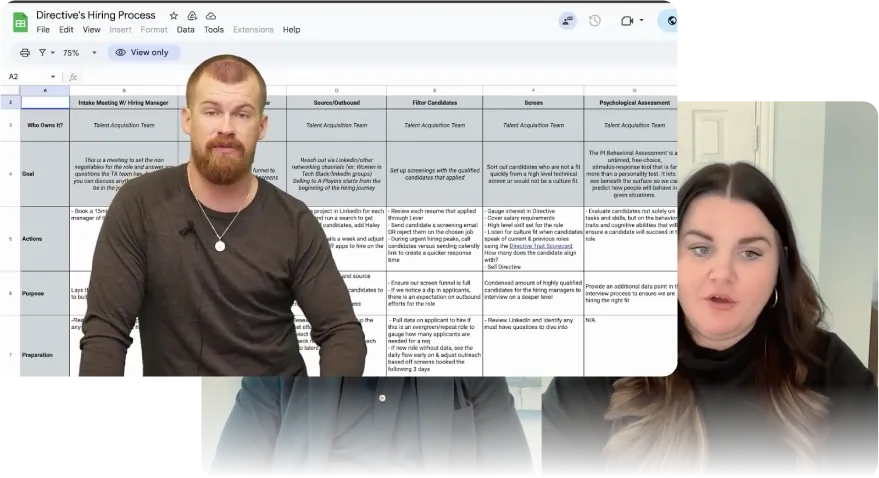Expand the filter options dropdown arrow
Viewport: 879px width, 478px height.
click(x=53, y=53)
